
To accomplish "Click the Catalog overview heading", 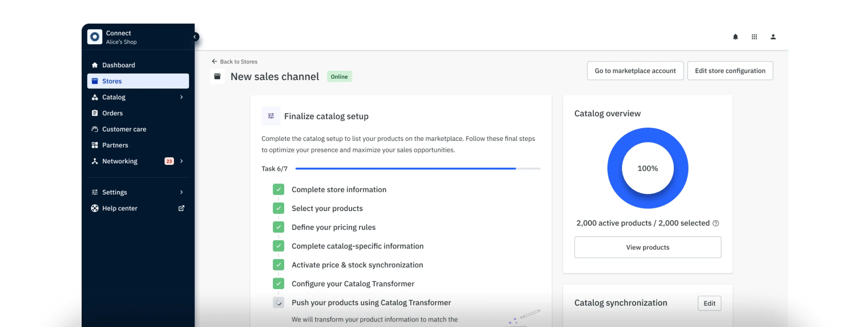I will click(607, 113).
